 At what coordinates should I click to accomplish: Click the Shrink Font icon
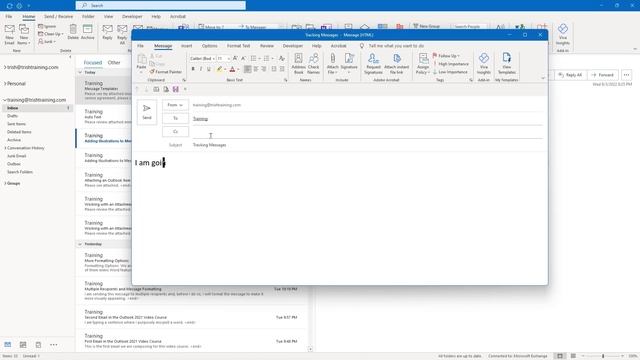click(x=243, y=58)
